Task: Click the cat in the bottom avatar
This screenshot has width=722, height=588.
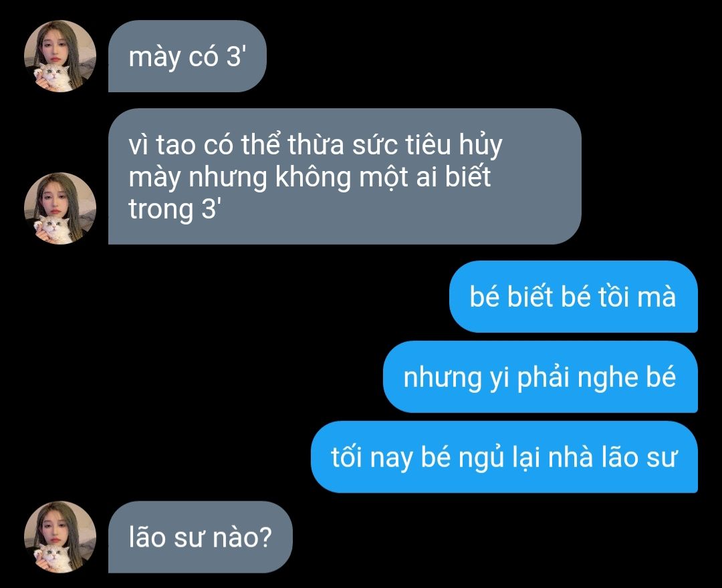Action: [52, 558]
